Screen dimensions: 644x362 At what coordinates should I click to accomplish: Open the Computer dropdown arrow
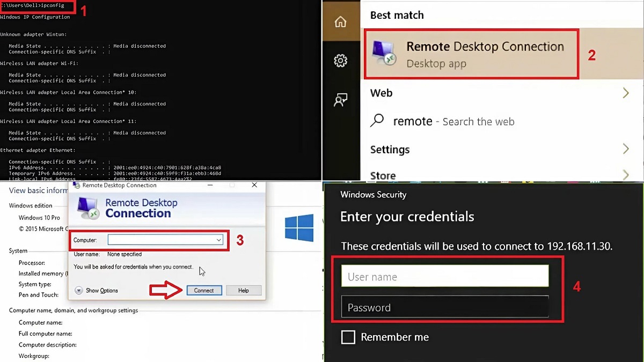pos(219,240)
